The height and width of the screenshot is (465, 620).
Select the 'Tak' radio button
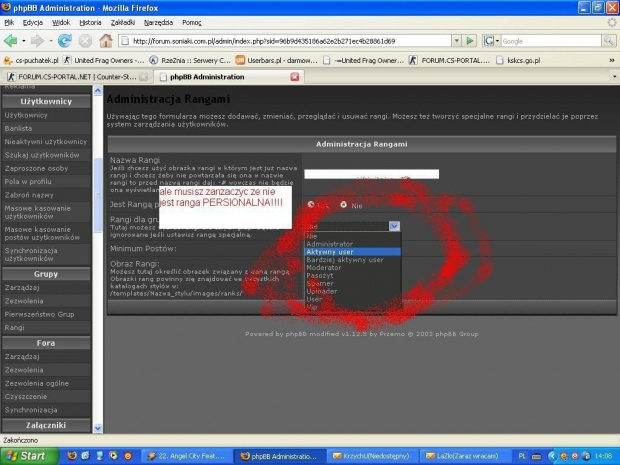click(x=312, y=205)
